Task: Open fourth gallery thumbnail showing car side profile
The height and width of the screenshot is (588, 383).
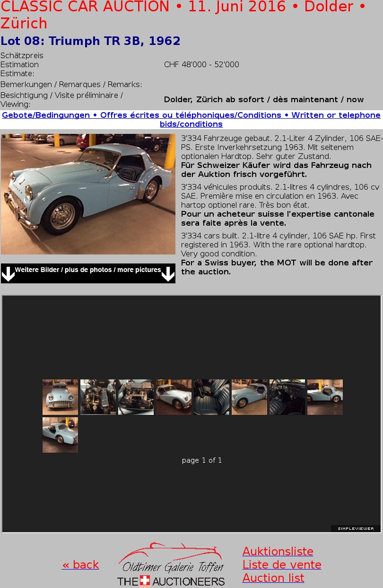Action: click(174, 397)
